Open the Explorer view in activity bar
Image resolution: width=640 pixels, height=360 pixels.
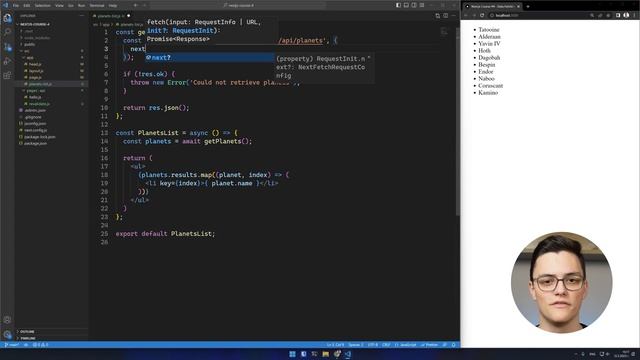coord(7,18)
